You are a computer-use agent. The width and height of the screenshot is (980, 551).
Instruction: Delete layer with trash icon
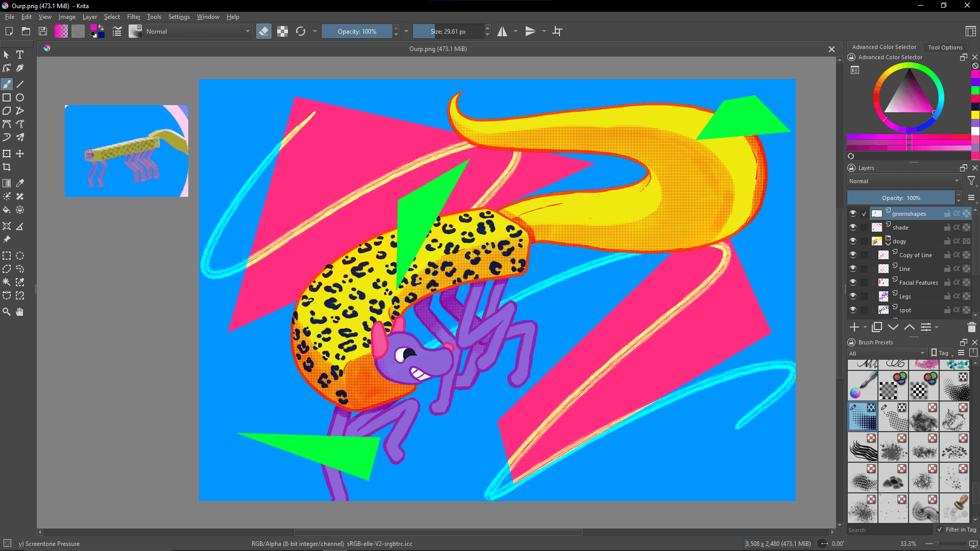point(971,327)
